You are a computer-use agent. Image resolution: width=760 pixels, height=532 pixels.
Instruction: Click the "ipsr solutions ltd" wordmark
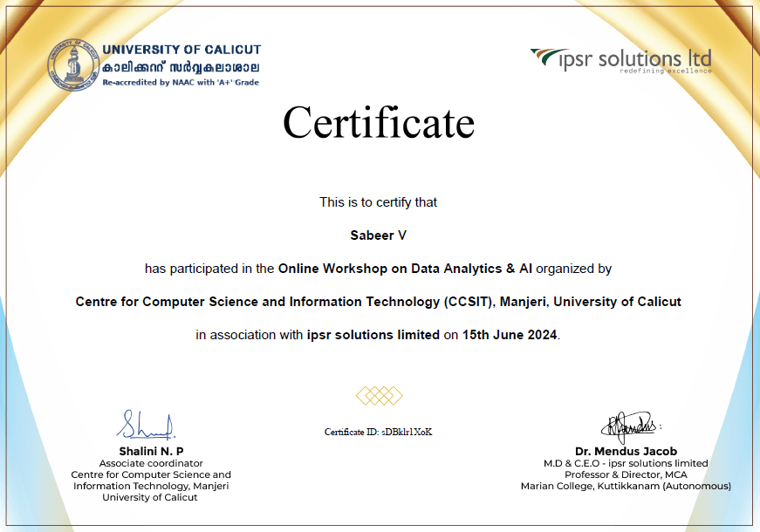click(635, 58)
